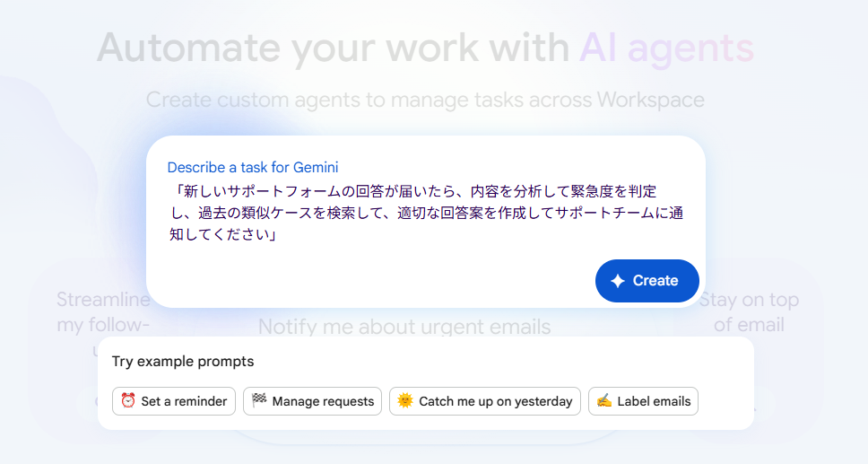Click the "Create custom agents" subtitle text
Image resolution: width=868 pixels, height=464 pixels.
(425, 99)
